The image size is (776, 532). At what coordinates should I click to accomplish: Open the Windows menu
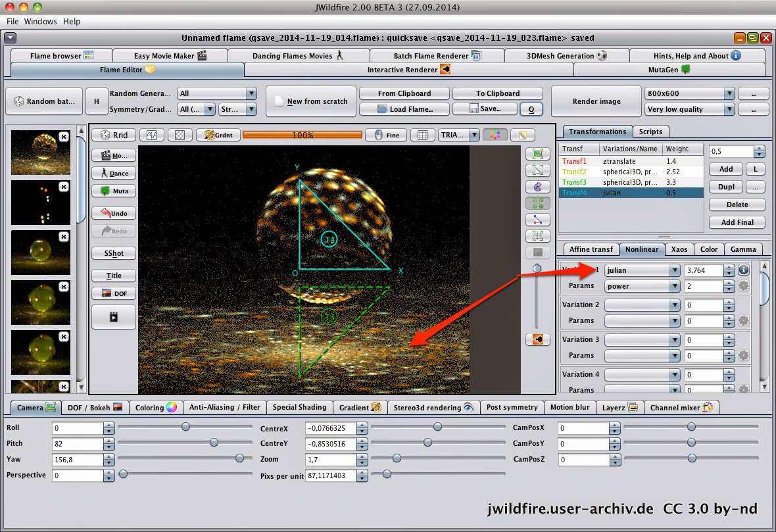click(40, 21)
